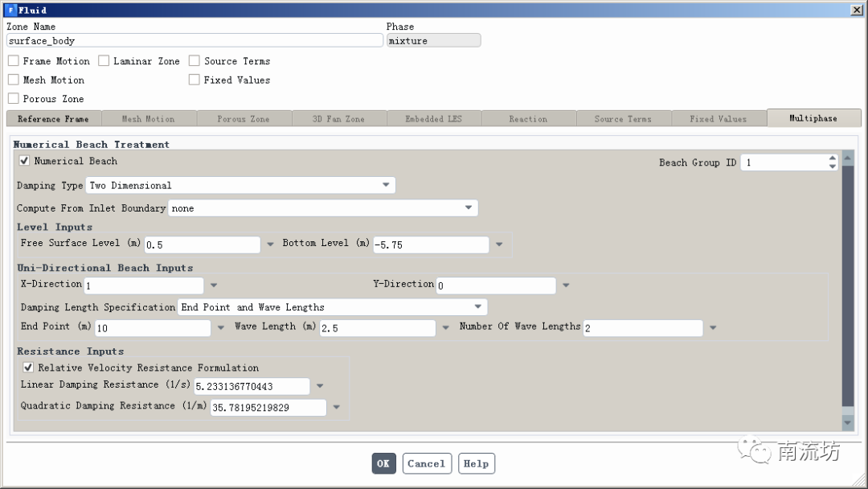Click the X-Direction input field

click(144, 286)
